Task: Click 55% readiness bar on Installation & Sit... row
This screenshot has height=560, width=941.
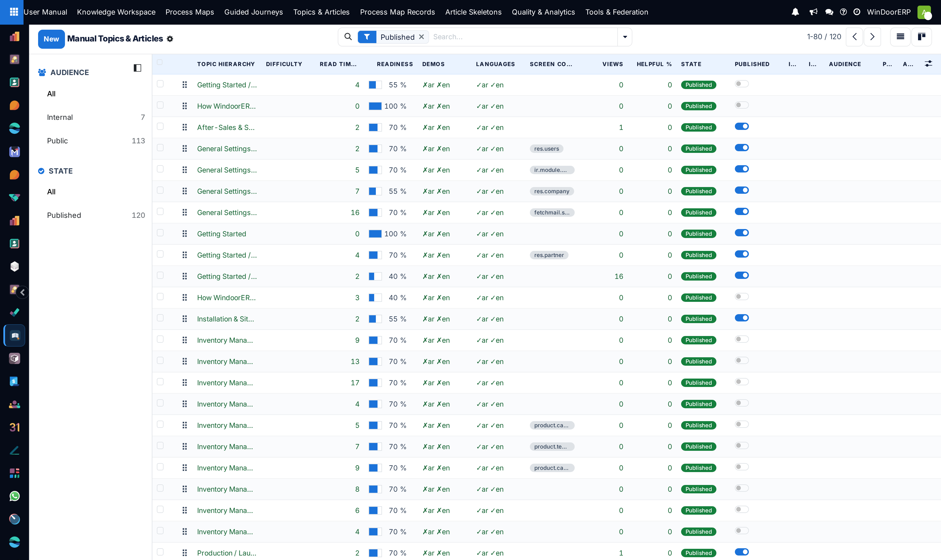Action: pyautogui.click(x=375, y=319)
